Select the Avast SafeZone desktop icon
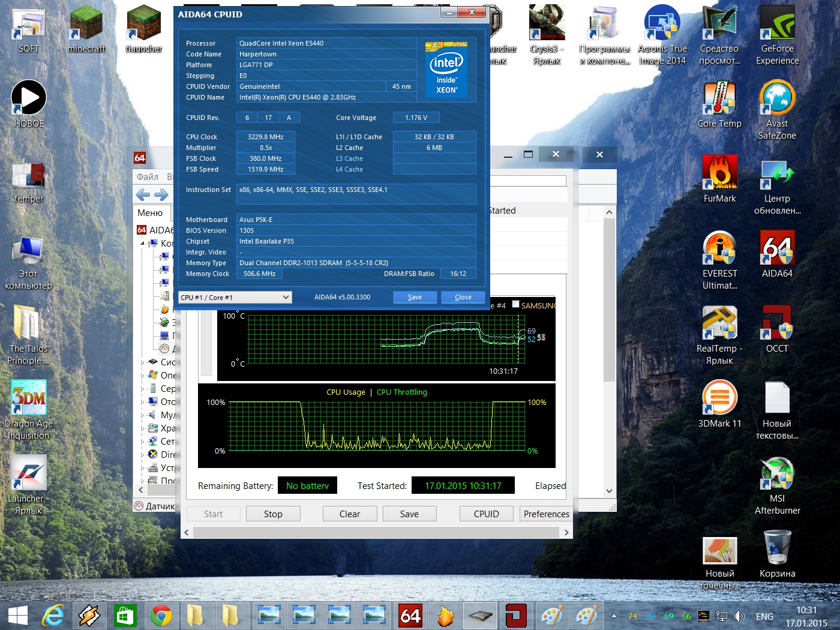The width and height of the screenshot is (840, 630). pyautogui.click(x=777, y=110)
